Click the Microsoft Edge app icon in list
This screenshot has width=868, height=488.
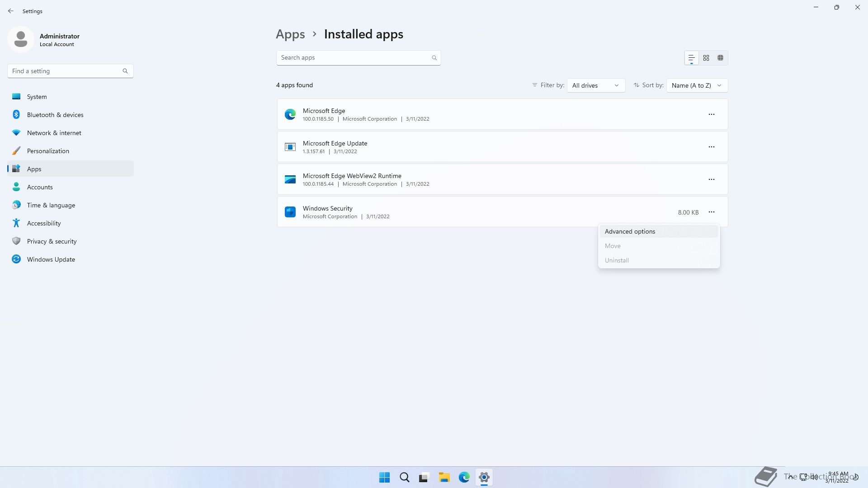point(290,114)
